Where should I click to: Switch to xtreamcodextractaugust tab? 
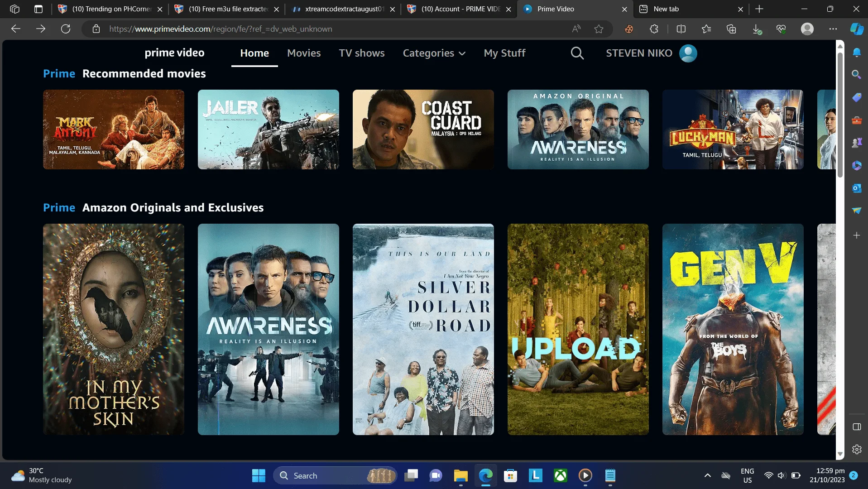(343, 9)
